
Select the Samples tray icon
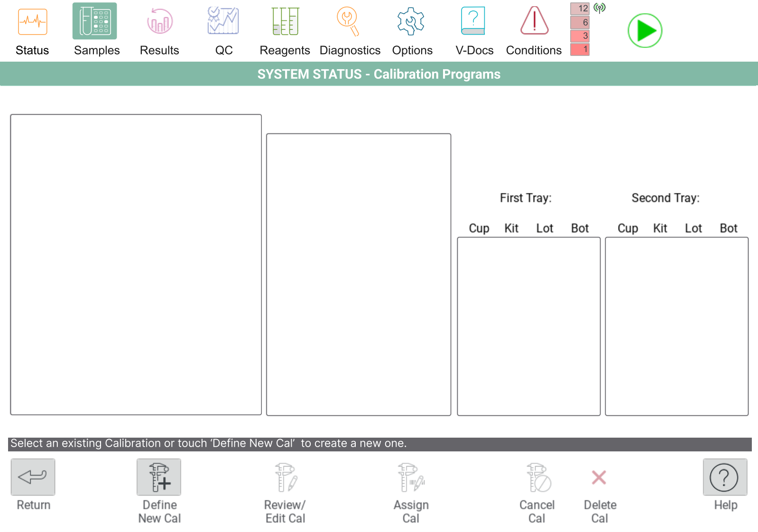pyautogui.click(x=94, y=21)
